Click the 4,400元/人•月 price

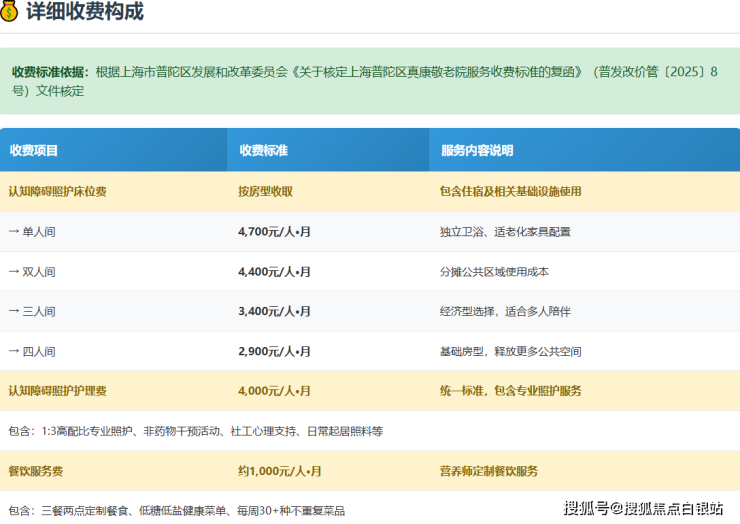coord(274,271)
